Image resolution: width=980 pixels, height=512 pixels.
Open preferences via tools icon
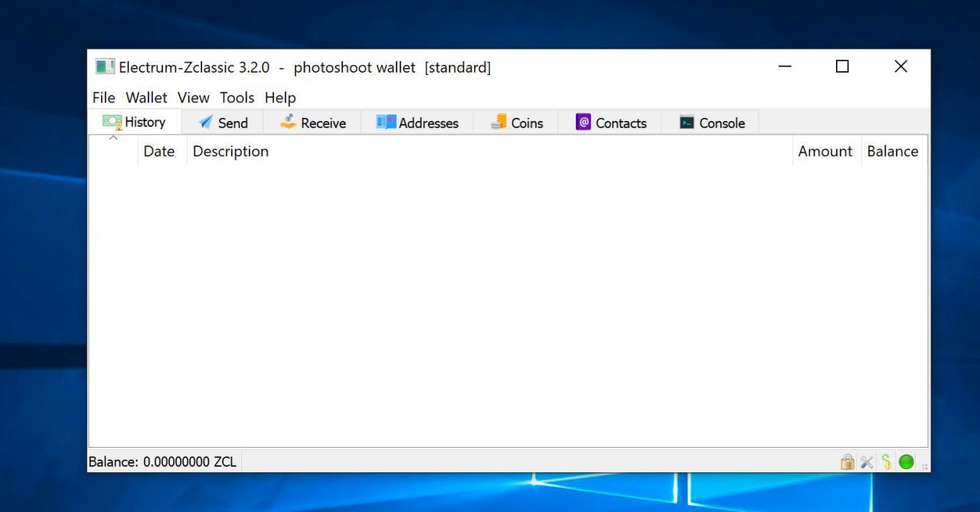pyautogui.click(x=867, y=461)
